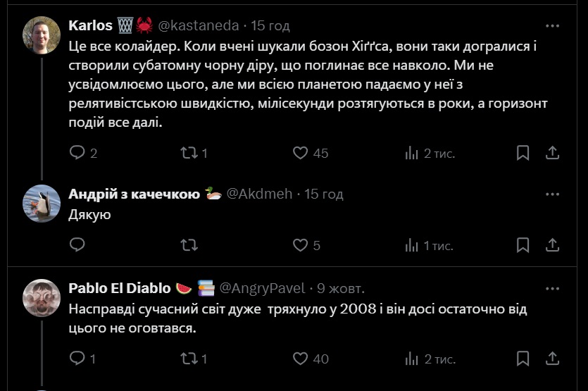Share Pablo El Diablo's tweet
Image resolution: width=588 pixels, height=391 pixels.
click(x=553, y=359)
